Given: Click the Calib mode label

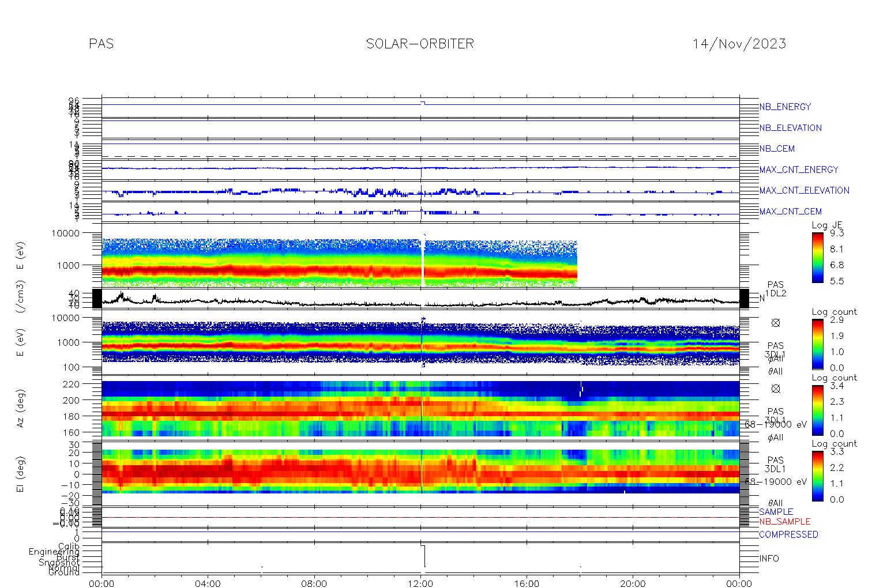Looking at the screenshot, I should pos(69,546).
